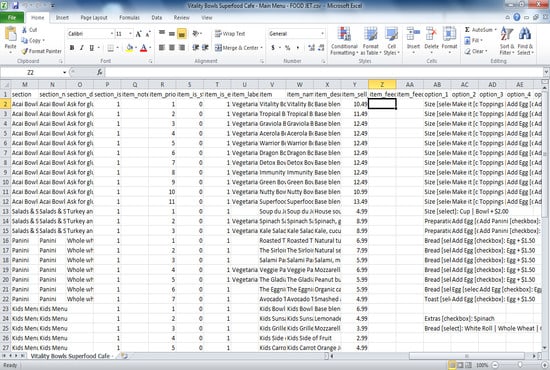Save the workbook from Quick Access Toolbar
Viewport: 550px width, 370px height.
[15, 5]
